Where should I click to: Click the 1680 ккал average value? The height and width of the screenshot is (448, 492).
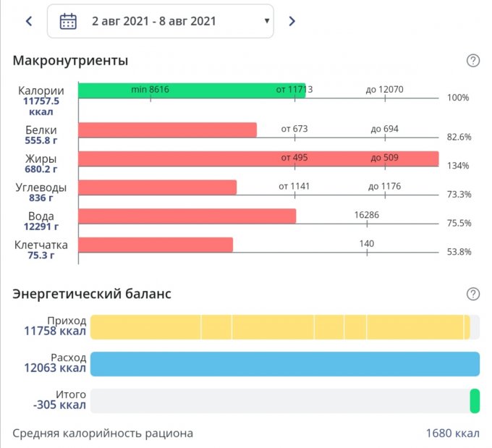452,434
